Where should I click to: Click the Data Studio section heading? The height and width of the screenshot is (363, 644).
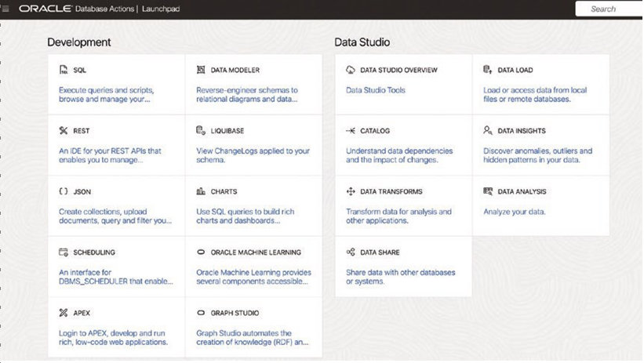click(x=362, y=42)
